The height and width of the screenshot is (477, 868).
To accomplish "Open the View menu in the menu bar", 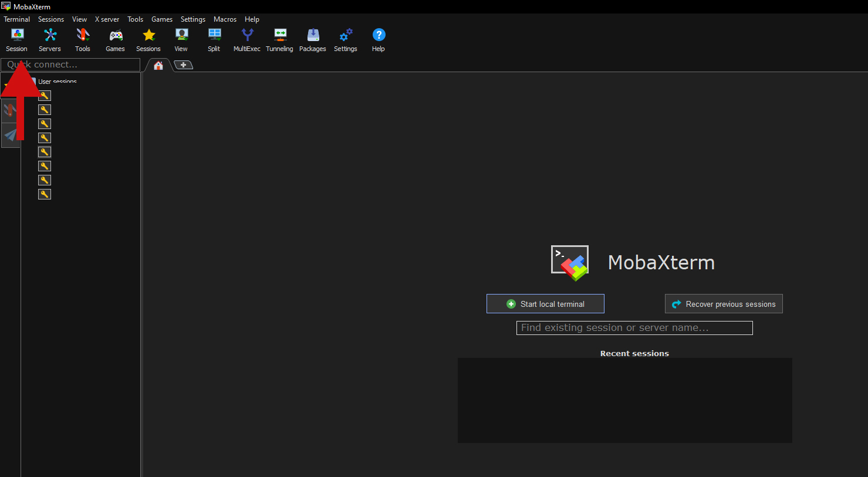I will [79, 19].
